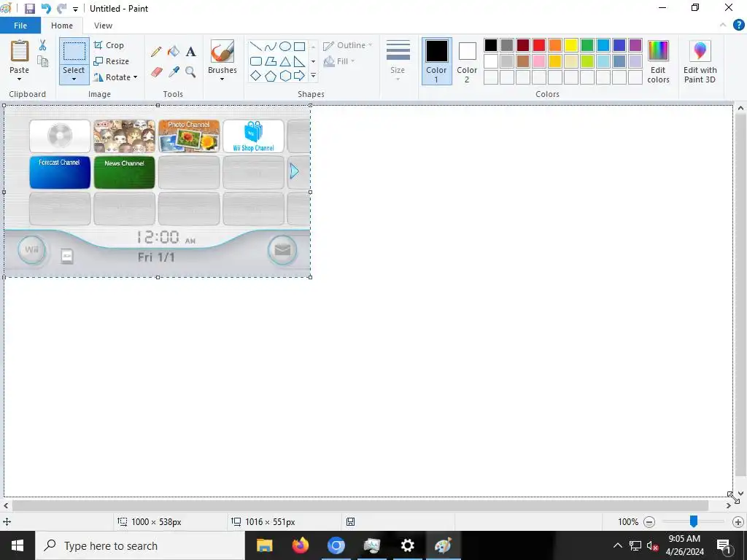Click the Cut scissors icon

tap(42, 45)
